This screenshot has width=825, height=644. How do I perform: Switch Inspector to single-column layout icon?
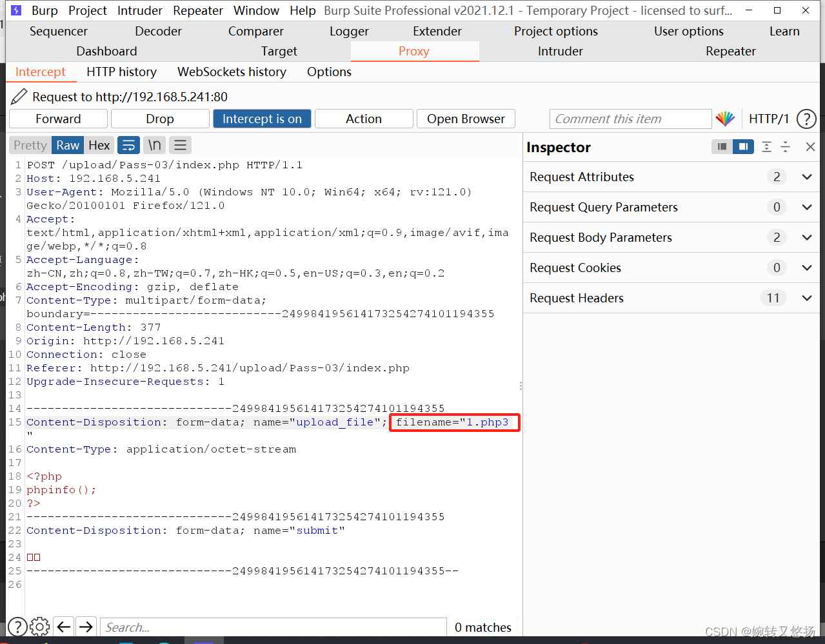click(x=722, y=147)
